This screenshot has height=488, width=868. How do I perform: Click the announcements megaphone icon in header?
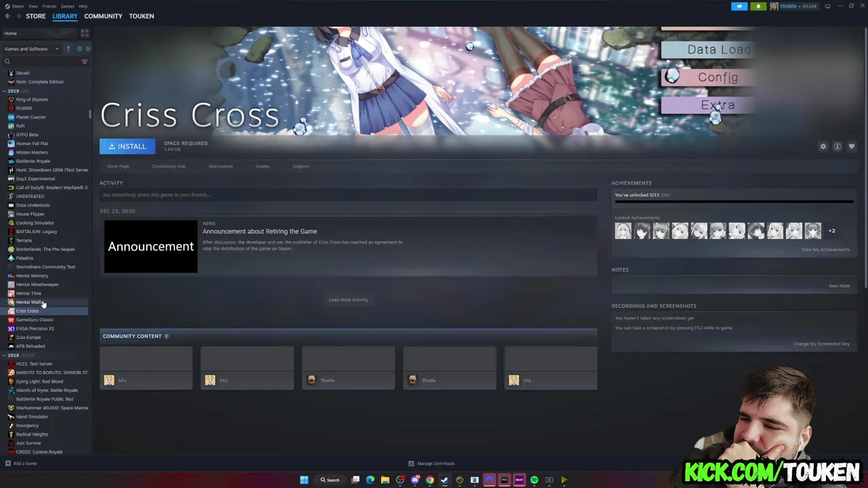click(x=739, y=6)
